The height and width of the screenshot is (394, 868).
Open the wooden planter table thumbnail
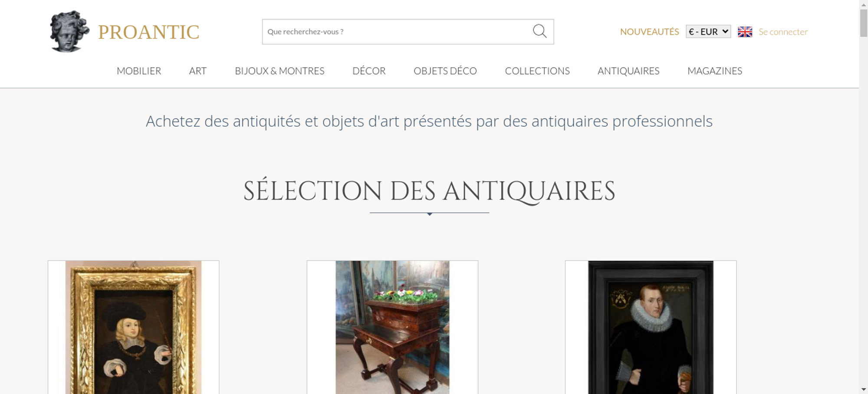pos(392,327)
